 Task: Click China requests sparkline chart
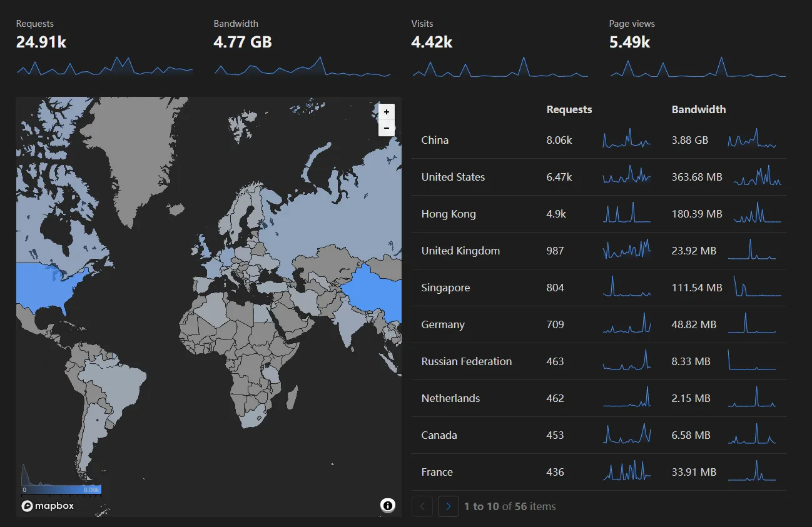pos(626,139)
